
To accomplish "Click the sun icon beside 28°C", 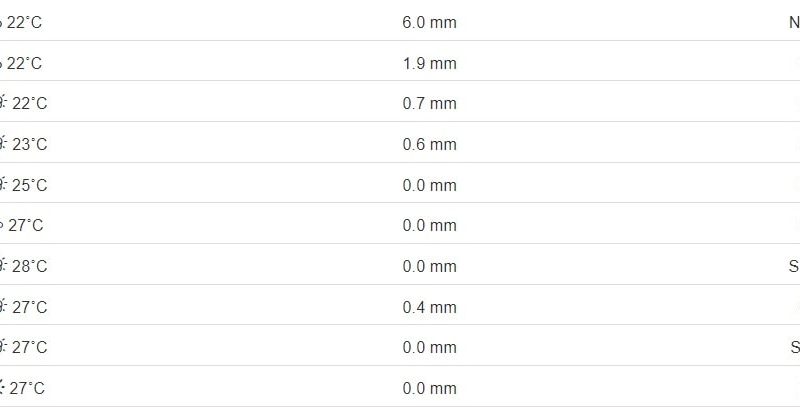I will 3,266.
